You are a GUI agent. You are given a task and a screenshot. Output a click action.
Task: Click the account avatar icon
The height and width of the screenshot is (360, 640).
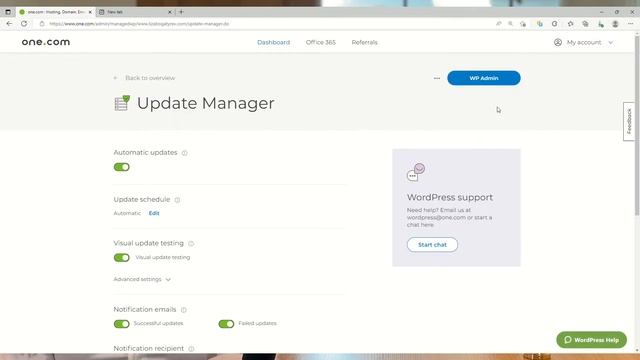(558, 42)
